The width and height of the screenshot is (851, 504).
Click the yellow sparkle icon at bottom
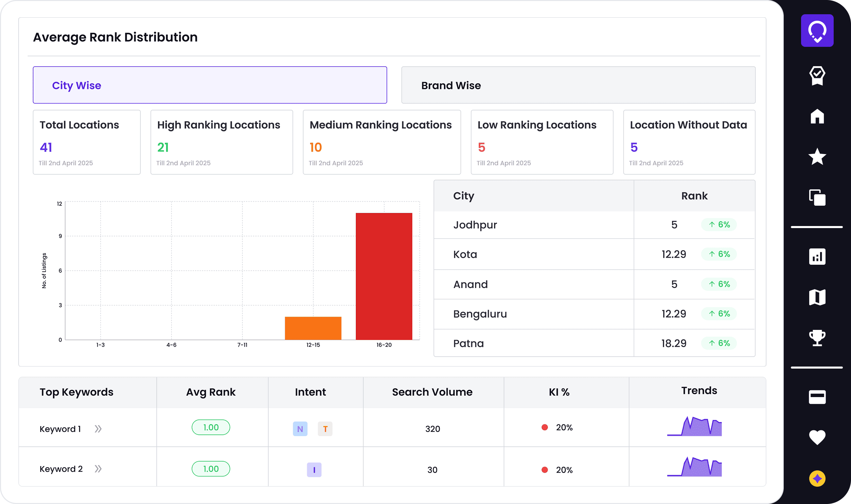pyautogui.click(x=817, y=479)
